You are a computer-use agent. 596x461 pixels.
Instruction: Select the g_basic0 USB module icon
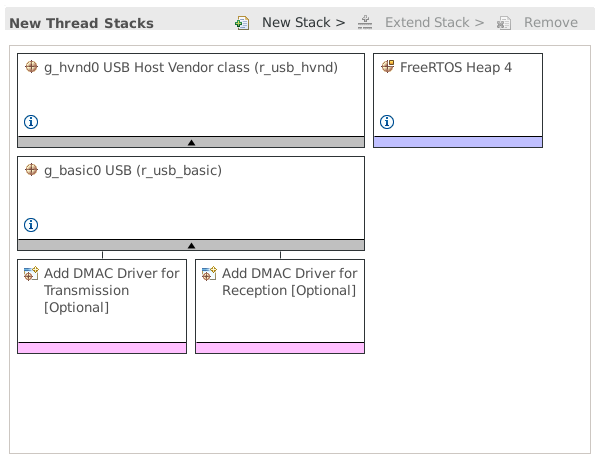click(31, 170)
